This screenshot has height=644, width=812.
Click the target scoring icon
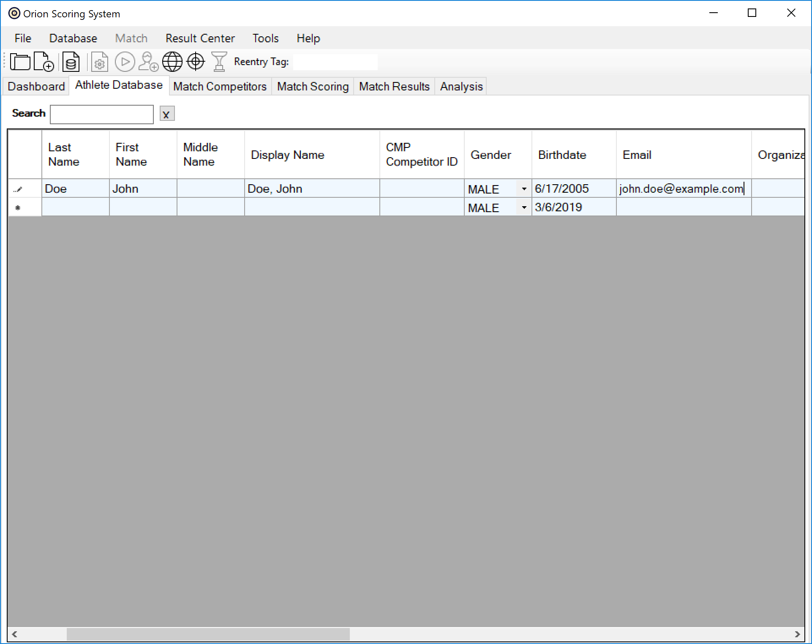point(196,62)
